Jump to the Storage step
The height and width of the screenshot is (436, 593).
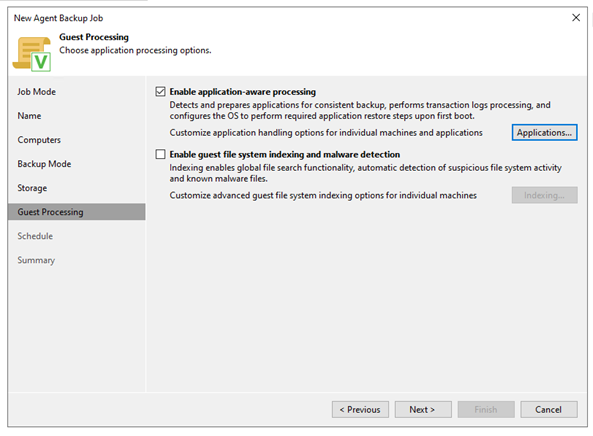click(x=32, y=188)
